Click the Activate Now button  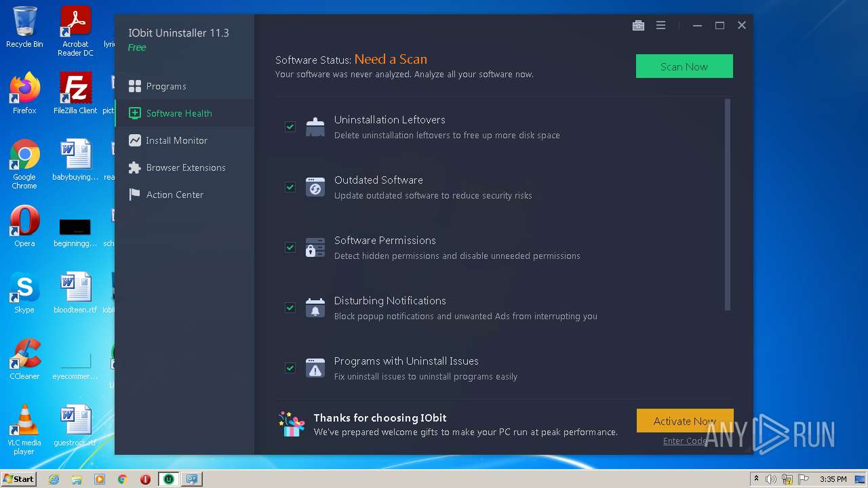click(685, 421)
